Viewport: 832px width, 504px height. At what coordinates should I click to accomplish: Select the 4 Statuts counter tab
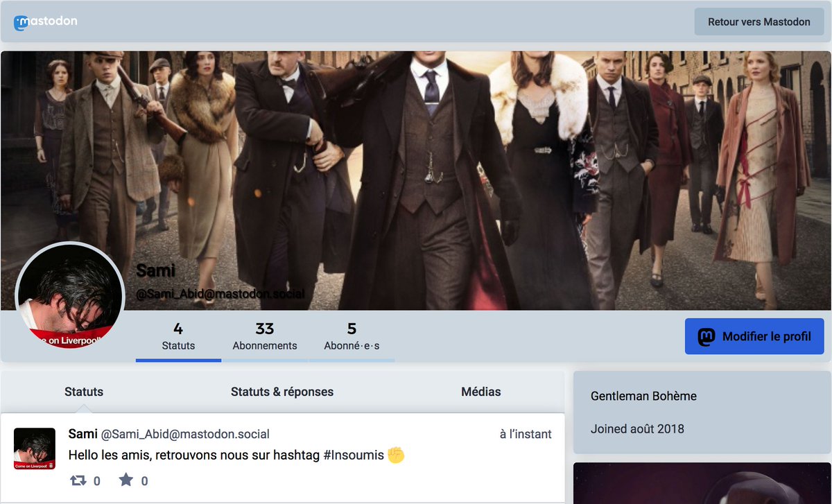178,336
